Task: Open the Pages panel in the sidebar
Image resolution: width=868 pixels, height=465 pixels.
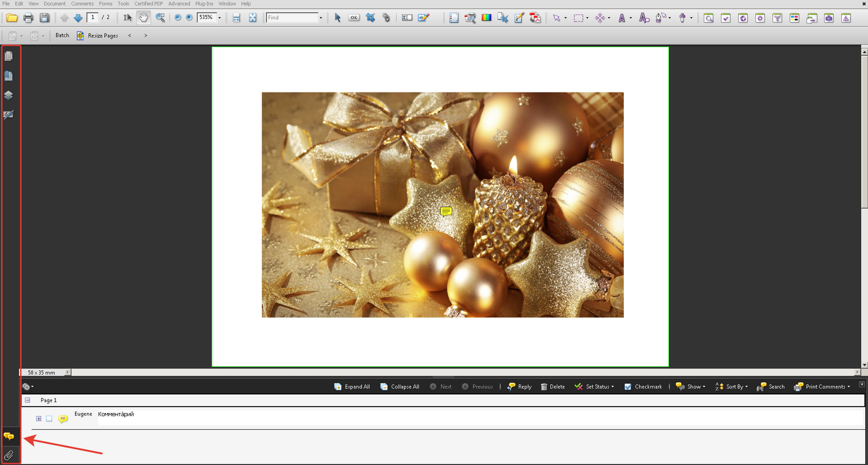Action: (9, 56)
